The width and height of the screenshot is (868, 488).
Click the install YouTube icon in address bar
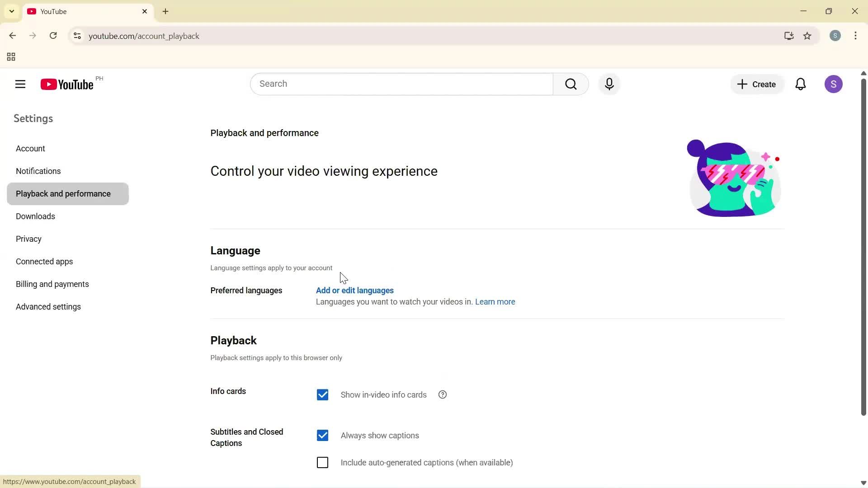tap(788, 36)
